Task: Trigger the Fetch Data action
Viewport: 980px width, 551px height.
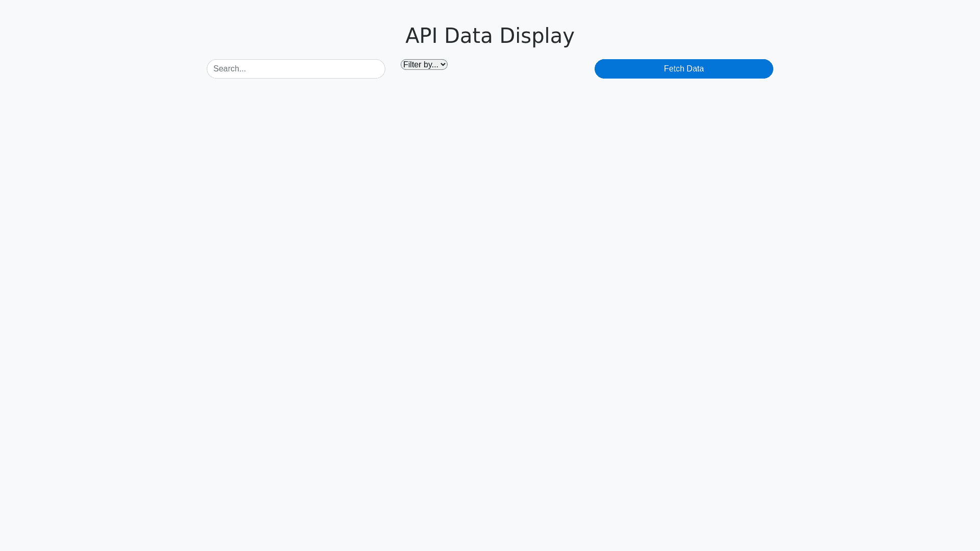Action: point(683,69)
